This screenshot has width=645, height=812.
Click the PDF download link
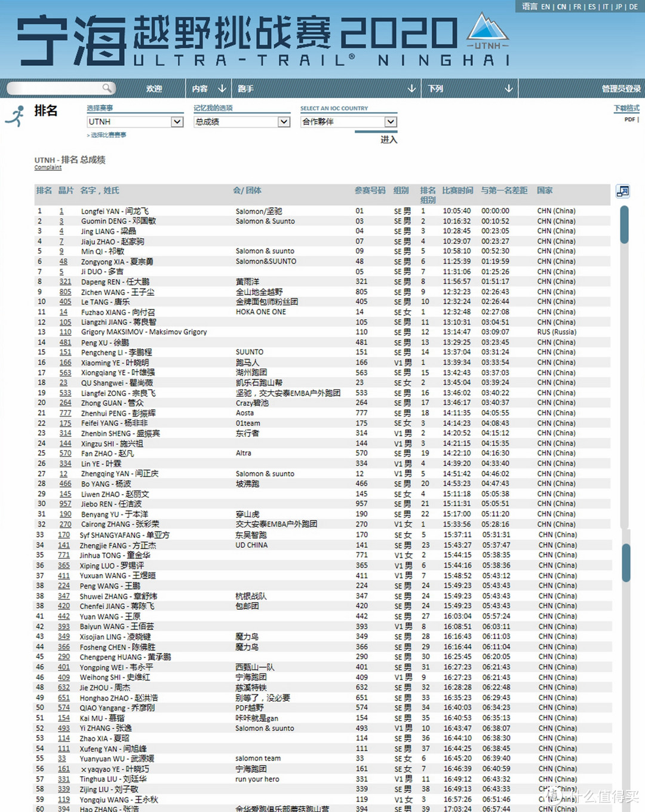tap(629, 119)
